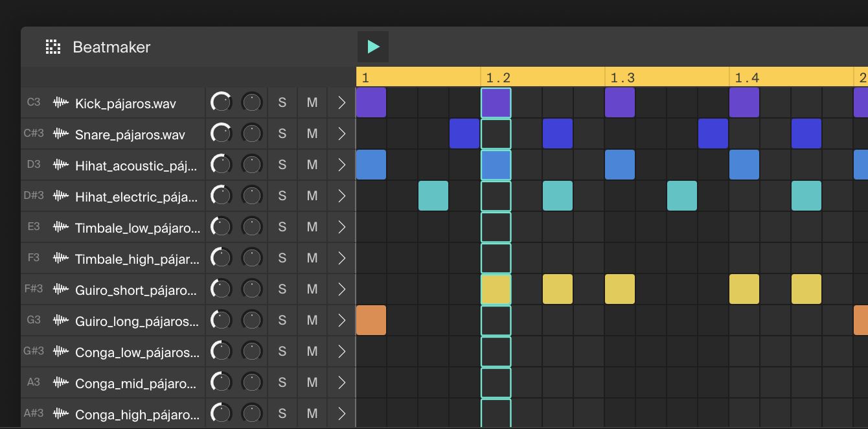Screen dimensions: 868x429
Task: Click the waveform icon on Timbale_low track
Action: [60, 227]
